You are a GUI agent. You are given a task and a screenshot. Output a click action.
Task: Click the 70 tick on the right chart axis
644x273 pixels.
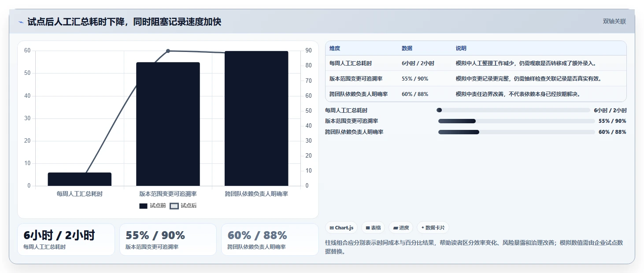[308, 81]
